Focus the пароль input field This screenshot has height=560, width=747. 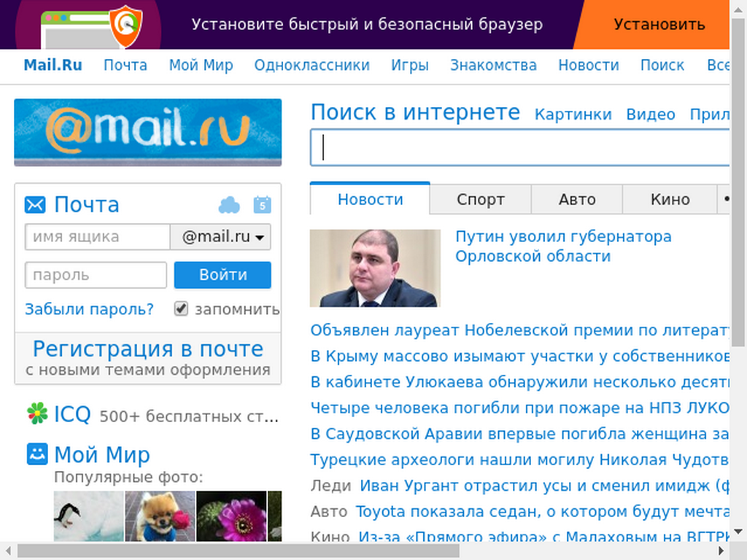coord(96,275)
